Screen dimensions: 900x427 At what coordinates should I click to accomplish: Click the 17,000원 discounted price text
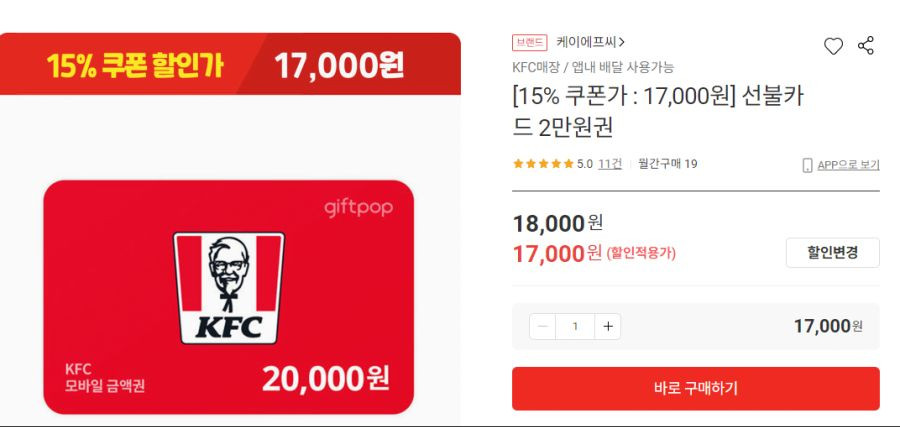(557, 253)
